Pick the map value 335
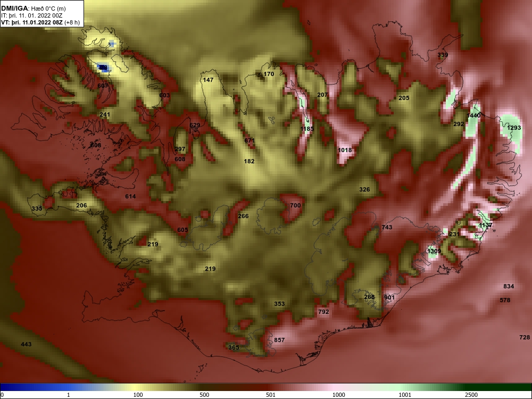The width and height of the screenshot is (532, 399). pyautogui.click(x=37, y=209)
